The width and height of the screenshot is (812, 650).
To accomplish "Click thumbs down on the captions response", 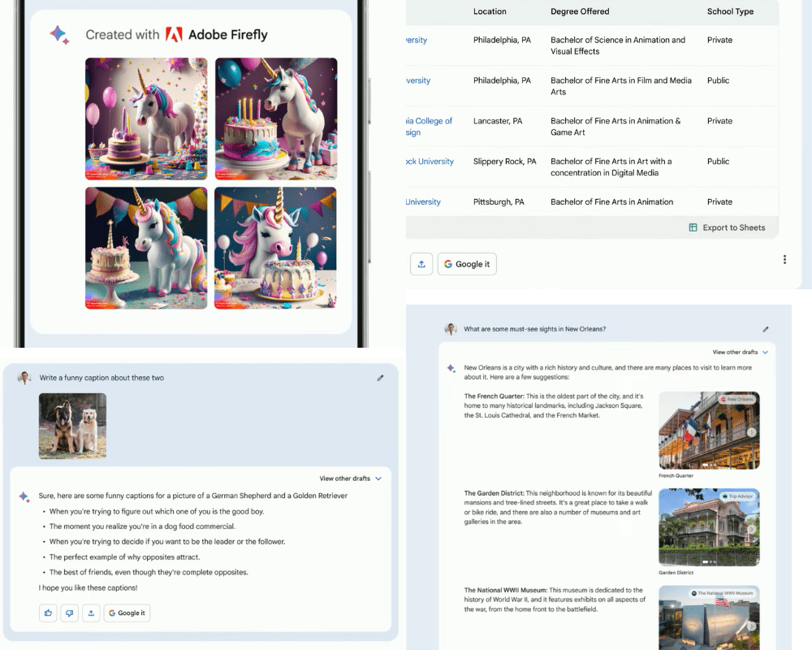I will [69, 613].
